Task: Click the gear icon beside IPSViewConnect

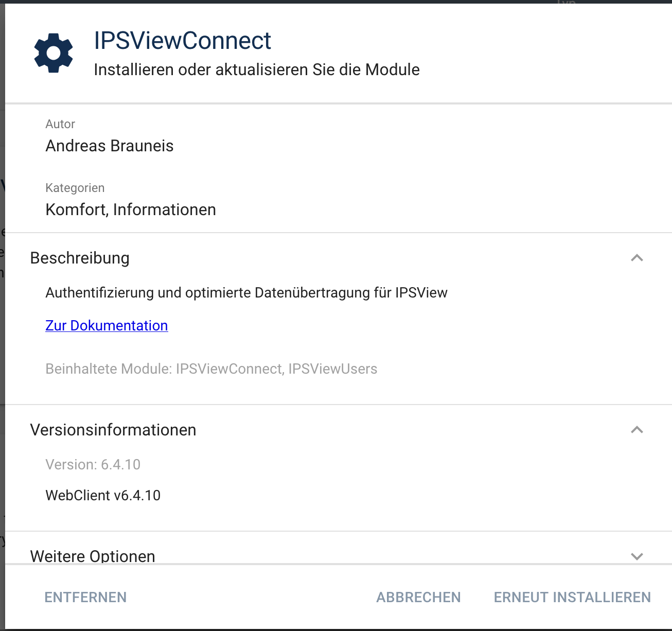Action: coord(54,53)
